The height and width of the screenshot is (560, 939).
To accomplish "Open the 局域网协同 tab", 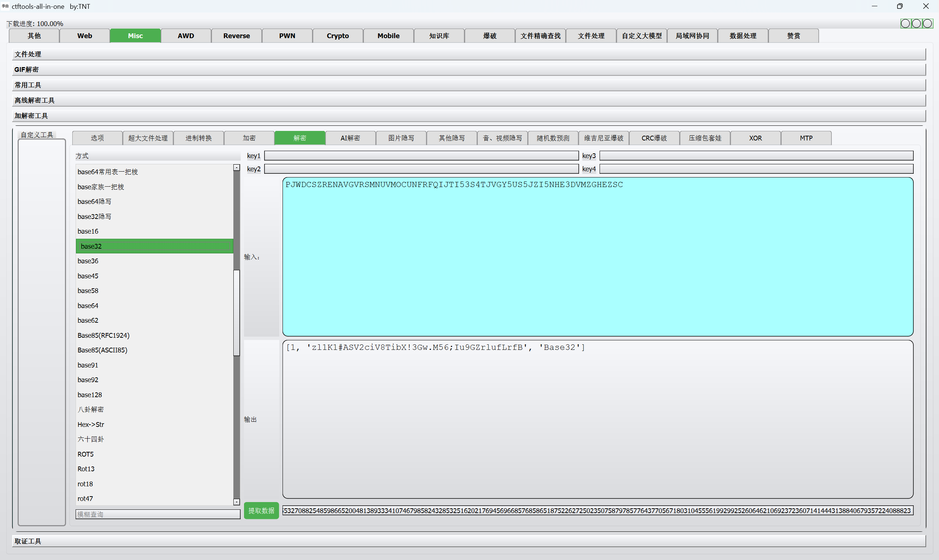I will pos(692,36).
